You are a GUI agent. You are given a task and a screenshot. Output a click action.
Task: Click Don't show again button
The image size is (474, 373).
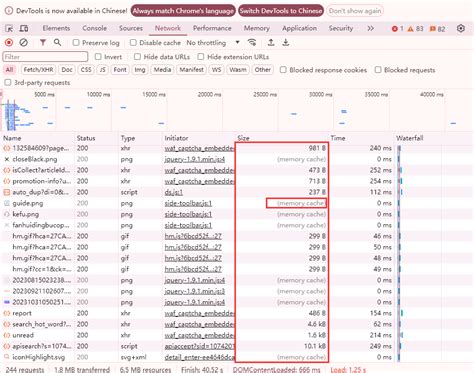point(355,11)
